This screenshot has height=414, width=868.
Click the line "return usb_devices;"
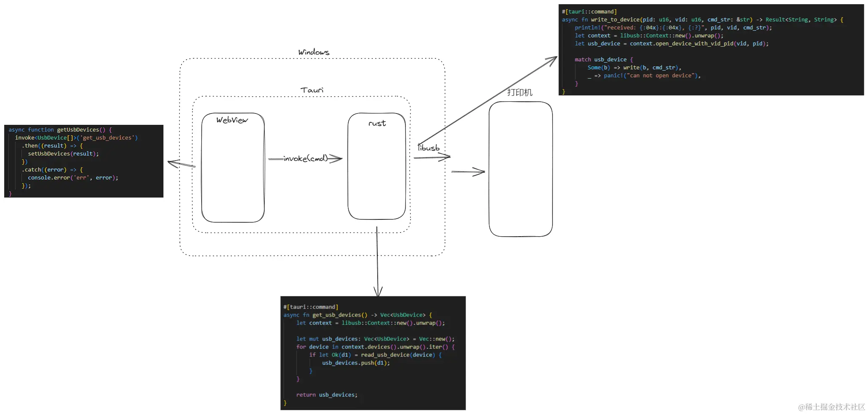point(327,395)
